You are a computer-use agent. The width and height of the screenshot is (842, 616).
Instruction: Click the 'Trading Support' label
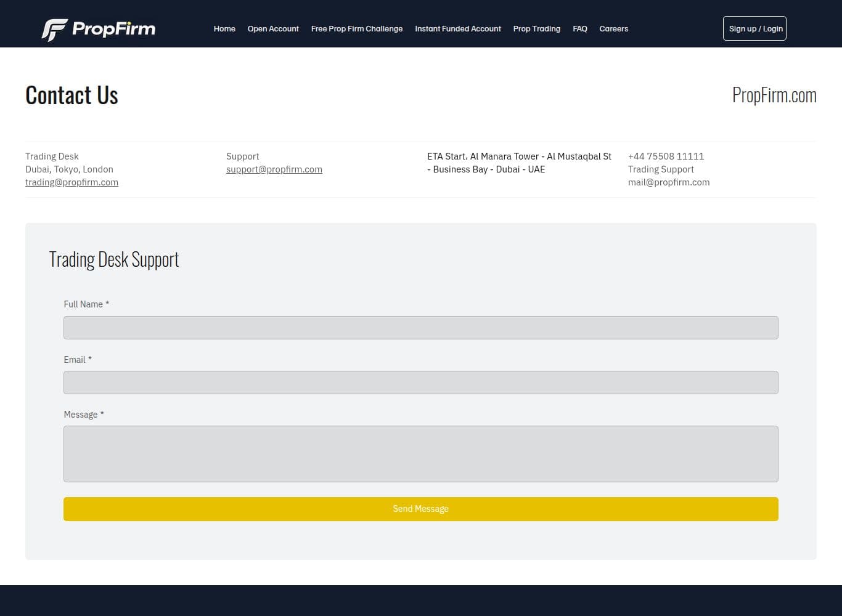pyautogui.click(x=661, y=169)
